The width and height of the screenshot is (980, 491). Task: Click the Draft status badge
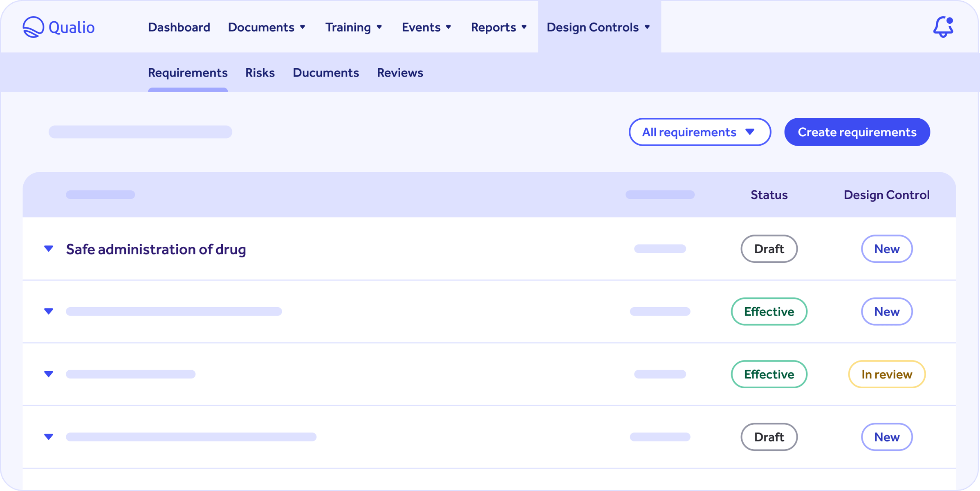pos(769,248)
